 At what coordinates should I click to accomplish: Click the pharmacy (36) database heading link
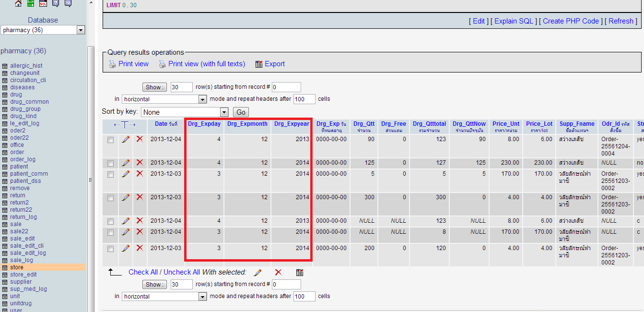[x=23, y=51]
